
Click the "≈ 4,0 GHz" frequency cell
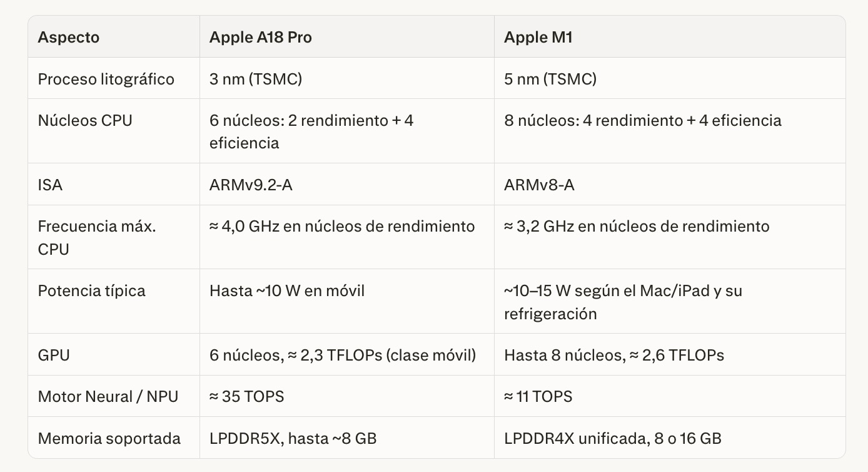click(342, 227)
